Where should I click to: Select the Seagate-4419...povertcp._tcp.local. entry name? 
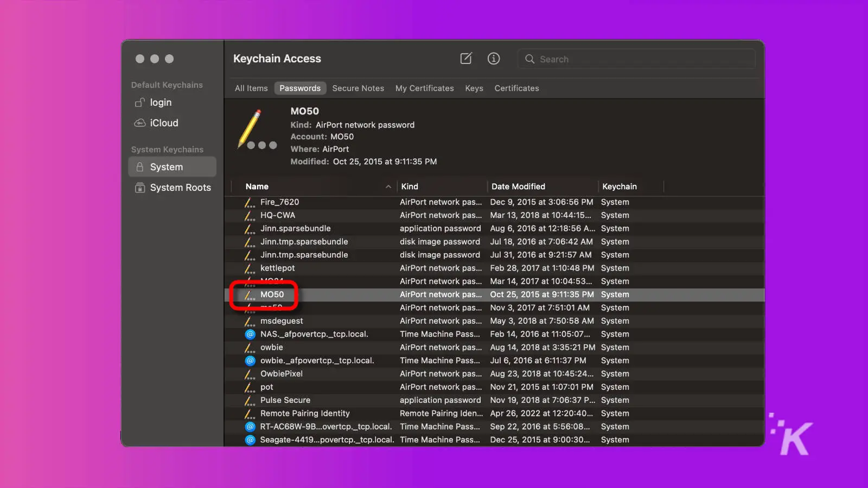coord(327,440)
